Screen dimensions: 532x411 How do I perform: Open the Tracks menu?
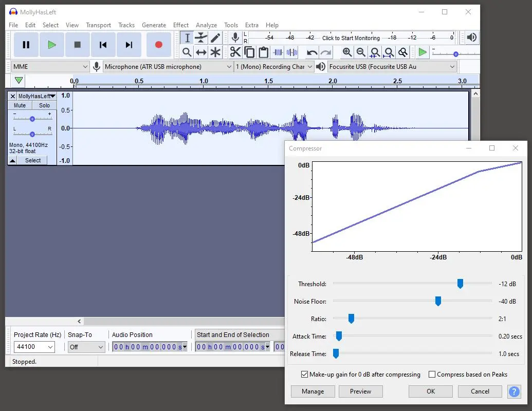tap(126, 25)
